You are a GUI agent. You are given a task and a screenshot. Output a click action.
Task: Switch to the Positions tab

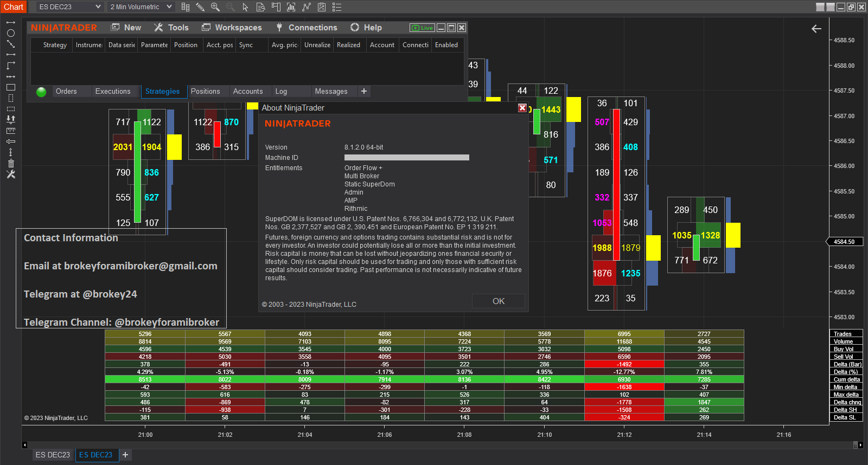click(x=206, y=92)
